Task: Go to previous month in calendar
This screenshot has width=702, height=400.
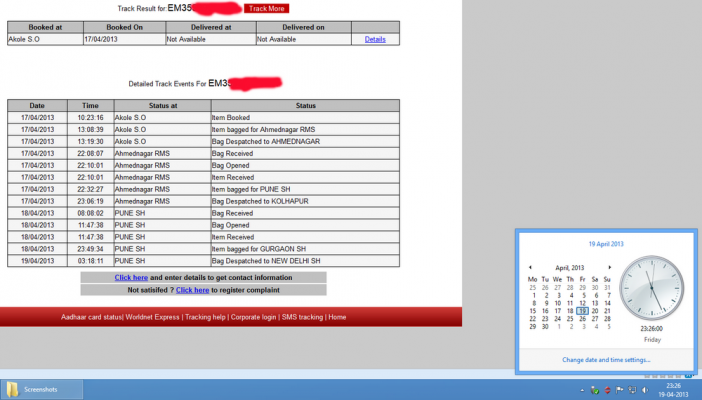Action: coord(531,267)
